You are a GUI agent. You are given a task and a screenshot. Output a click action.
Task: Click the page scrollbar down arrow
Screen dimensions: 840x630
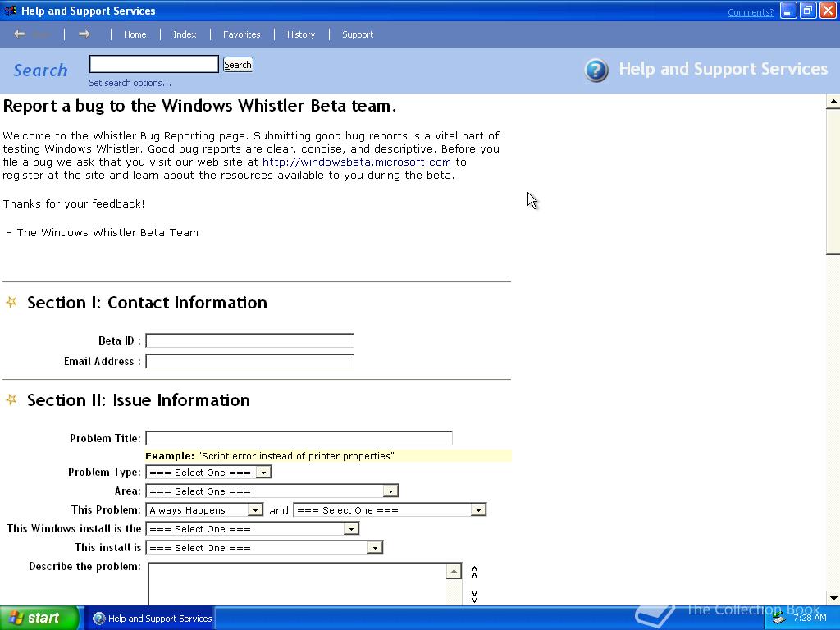coord(833,598)
